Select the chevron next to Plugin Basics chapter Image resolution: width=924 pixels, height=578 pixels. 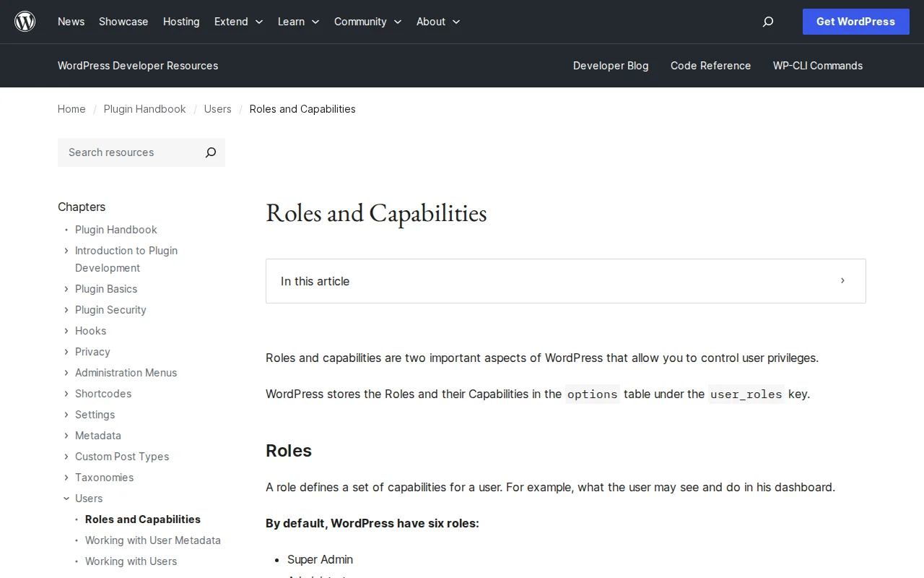(66, 289)
